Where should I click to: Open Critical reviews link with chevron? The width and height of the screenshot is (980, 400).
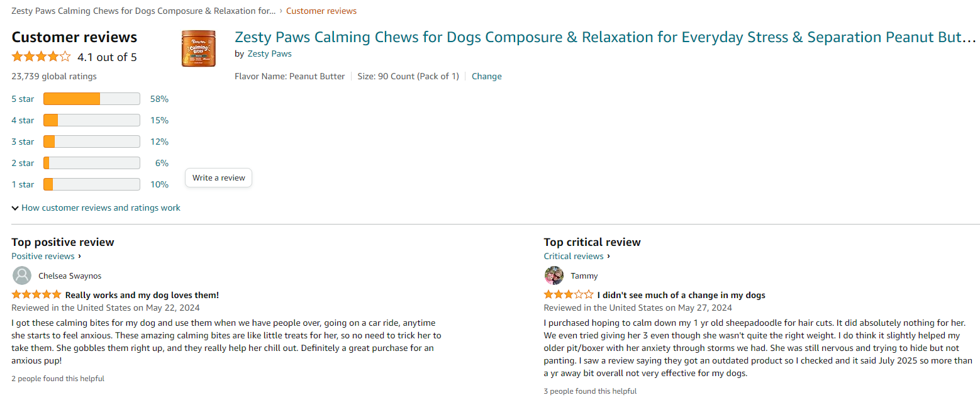(x=577, y=256)
